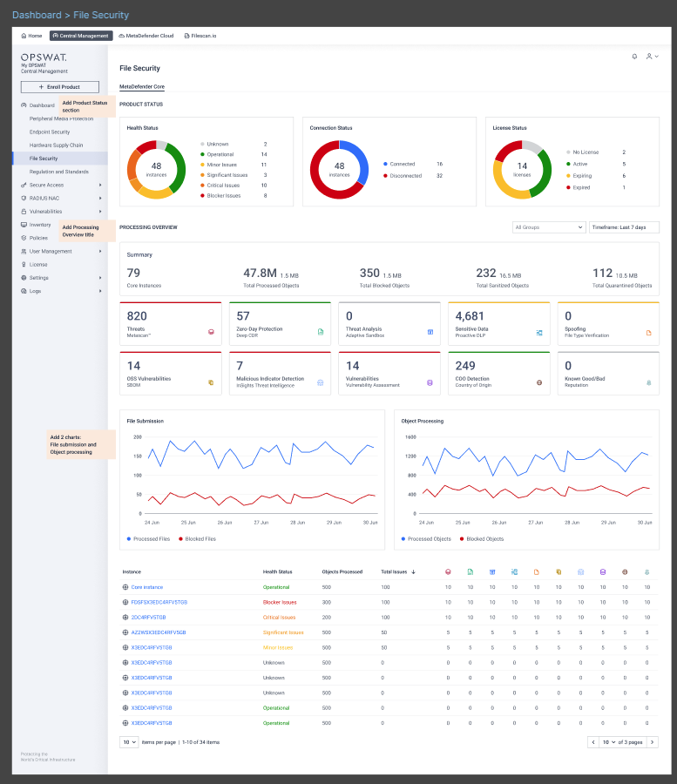The width and height of the screenshot is (677, 784).
Task: Click the notification bell icon
Action: (634, 56)
